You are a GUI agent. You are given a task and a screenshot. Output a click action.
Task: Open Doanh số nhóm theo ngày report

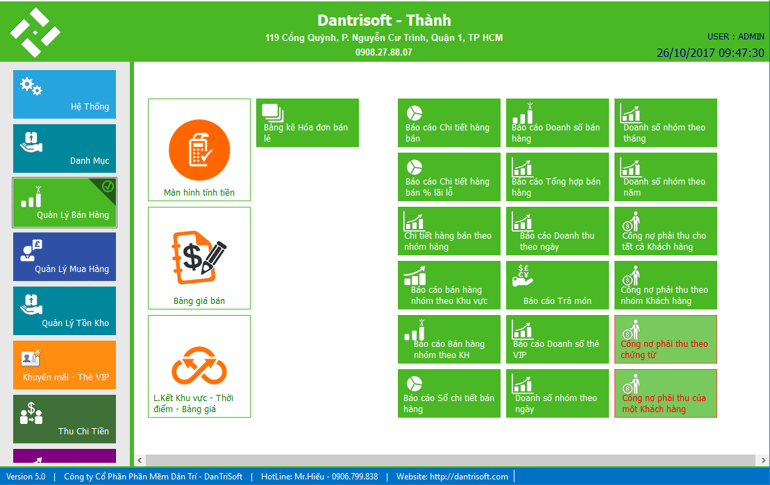(557, 394)
